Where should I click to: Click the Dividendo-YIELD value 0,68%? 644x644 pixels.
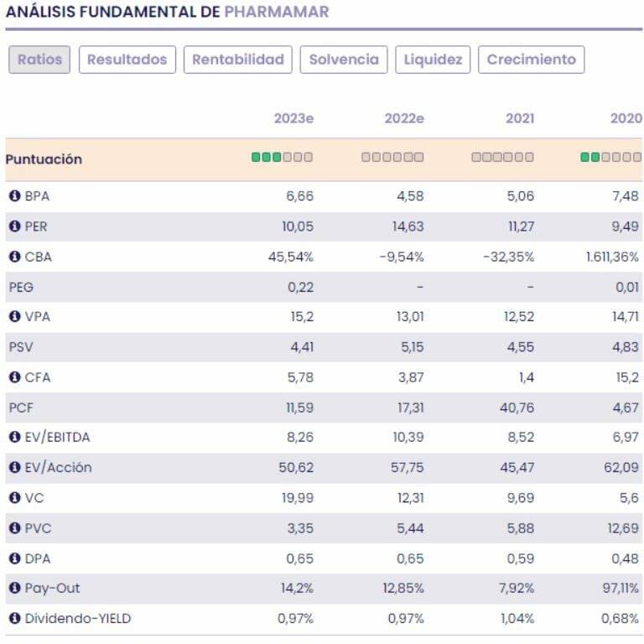[x=620, y=618]
